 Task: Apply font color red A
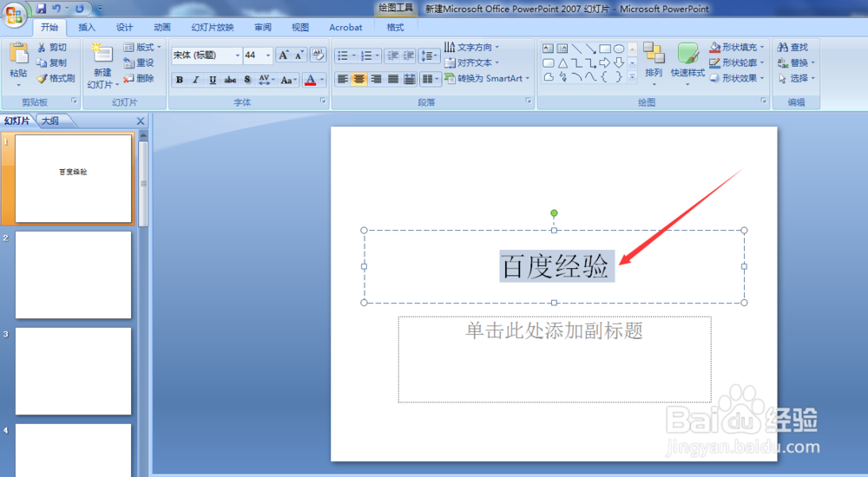tap(311, 80)
